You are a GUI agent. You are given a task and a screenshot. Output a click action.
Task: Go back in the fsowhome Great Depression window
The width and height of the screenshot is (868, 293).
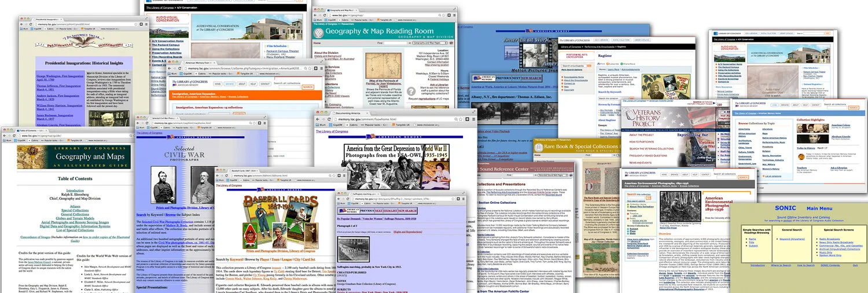click(x=317, y=119)
